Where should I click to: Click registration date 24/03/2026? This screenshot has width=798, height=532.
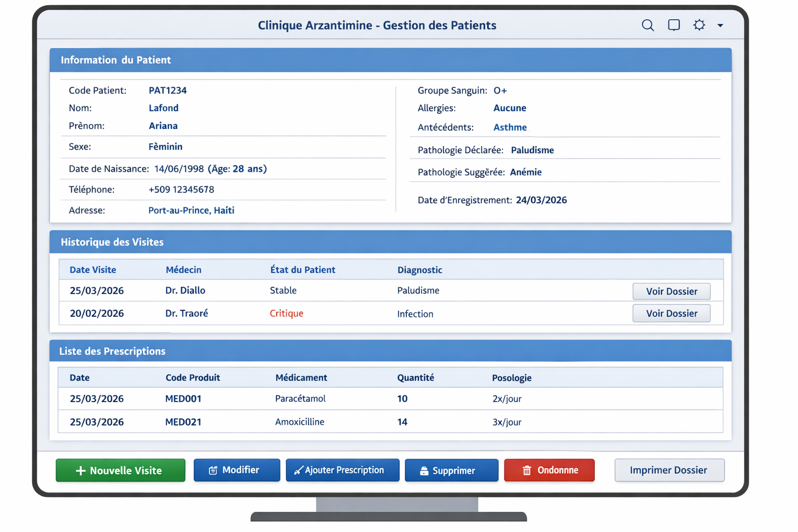pyautogui.click(x=541, y=200)
